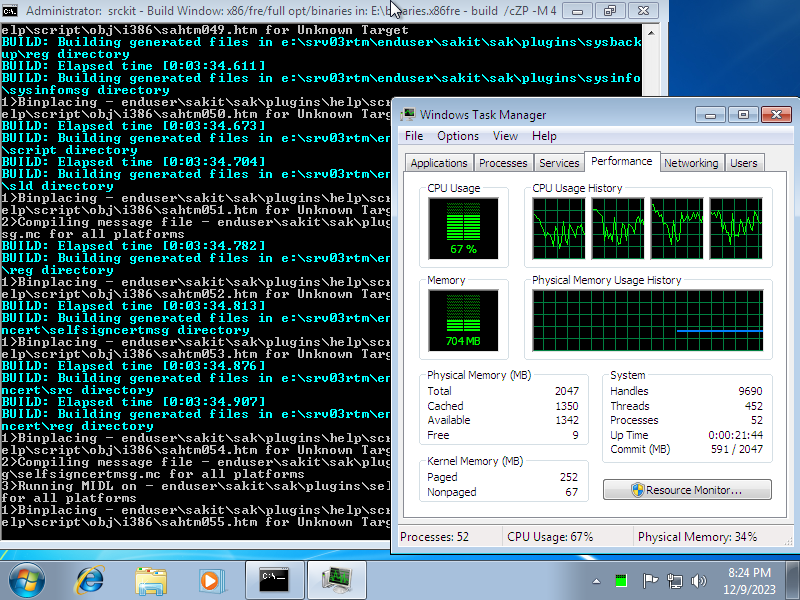Show hidden tray icons arrow
The height and width of the screenshot is (600, 800).
click(596, 581)
